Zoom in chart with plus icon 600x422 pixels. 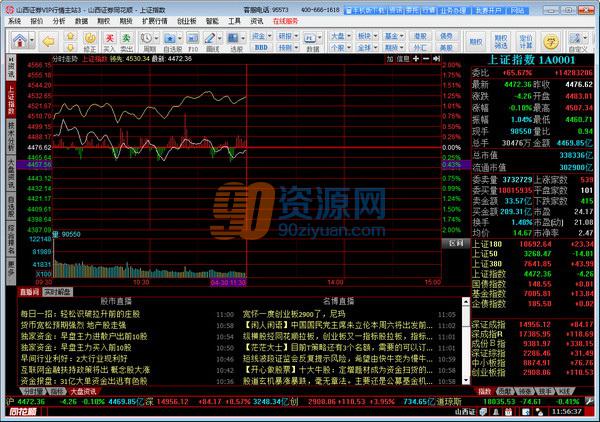416,59
